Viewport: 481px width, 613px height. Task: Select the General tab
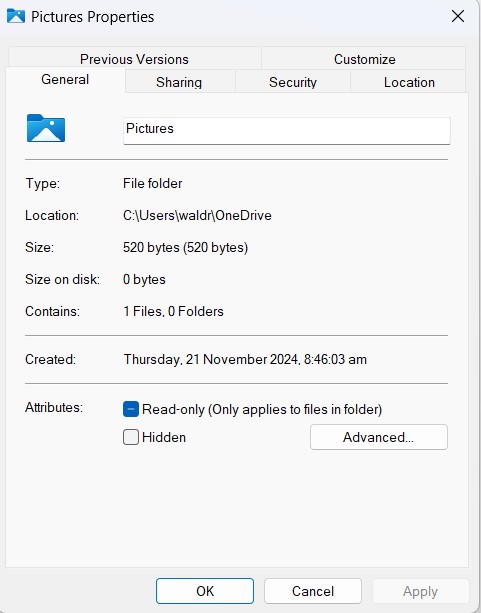tap(65, 79)
